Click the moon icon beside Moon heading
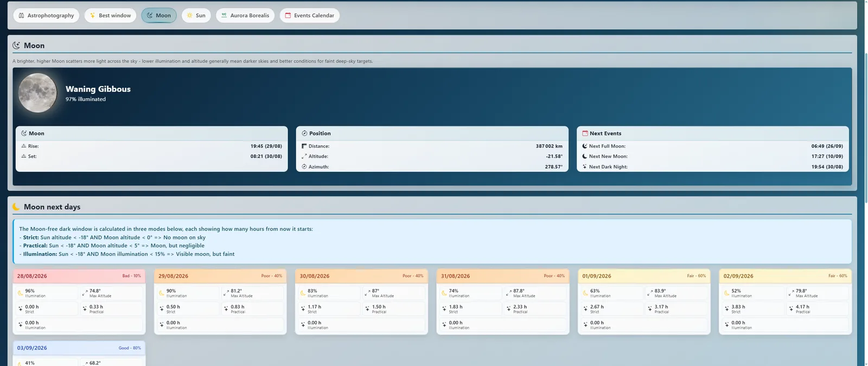This screenshot has height=366, width=868. pos(16,46)
